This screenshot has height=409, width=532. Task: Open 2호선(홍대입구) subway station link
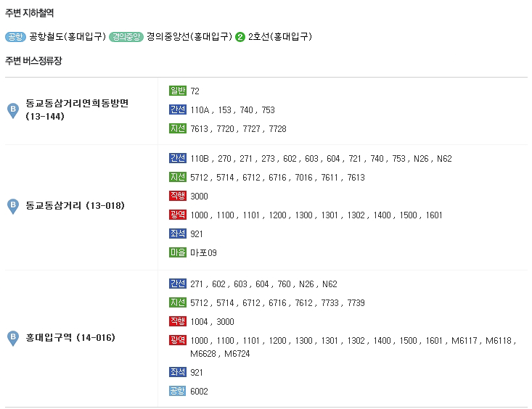coord(280,37)
